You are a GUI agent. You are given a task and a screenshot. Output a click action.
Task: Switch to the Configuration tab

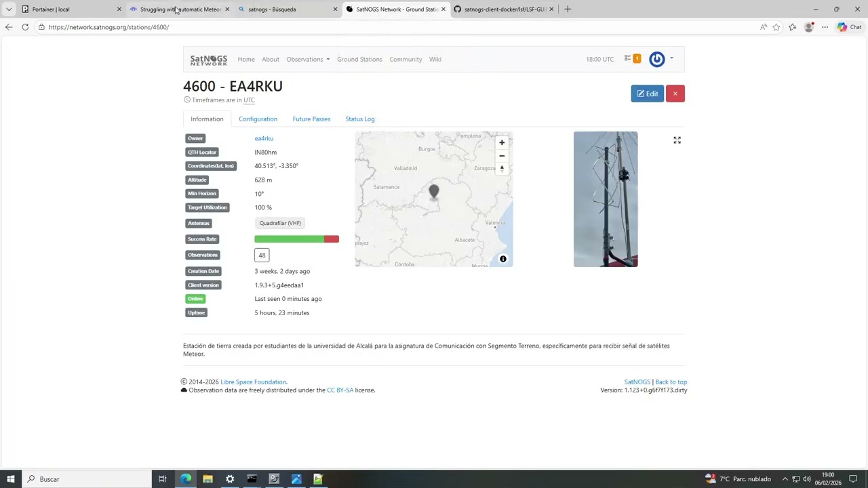click(x=258, y=119)
